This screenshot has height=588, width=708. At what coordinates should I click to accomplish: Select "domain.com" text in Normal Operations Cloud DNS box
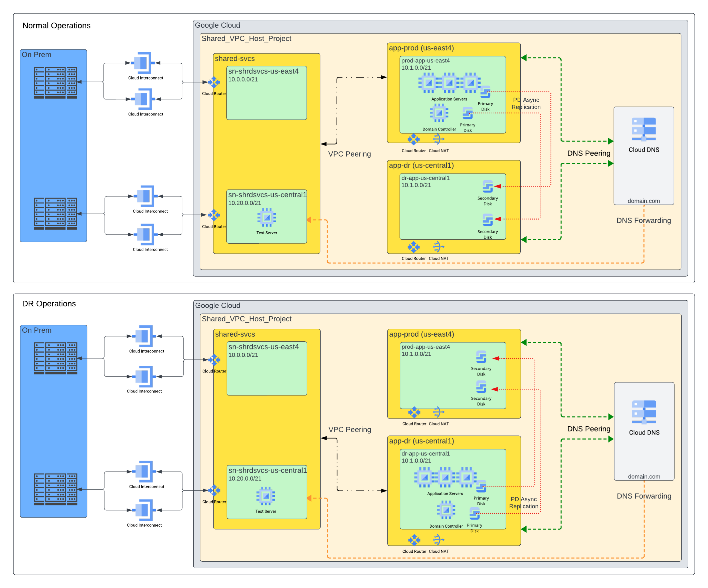(644, 201)
